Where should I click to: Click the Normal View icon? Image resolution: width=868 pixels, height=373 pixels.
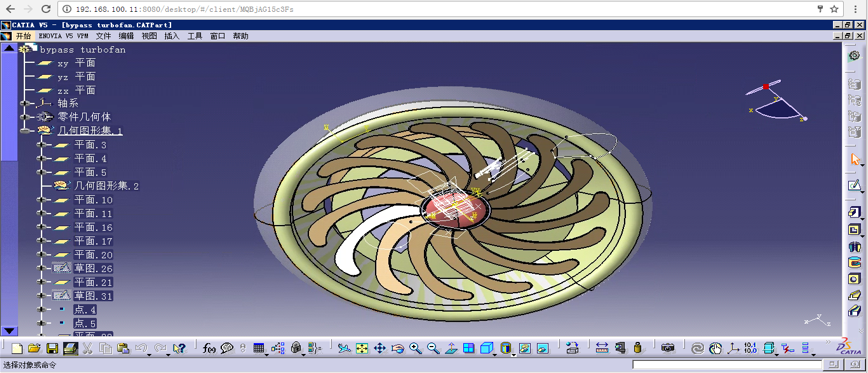[x=451, y=348]
